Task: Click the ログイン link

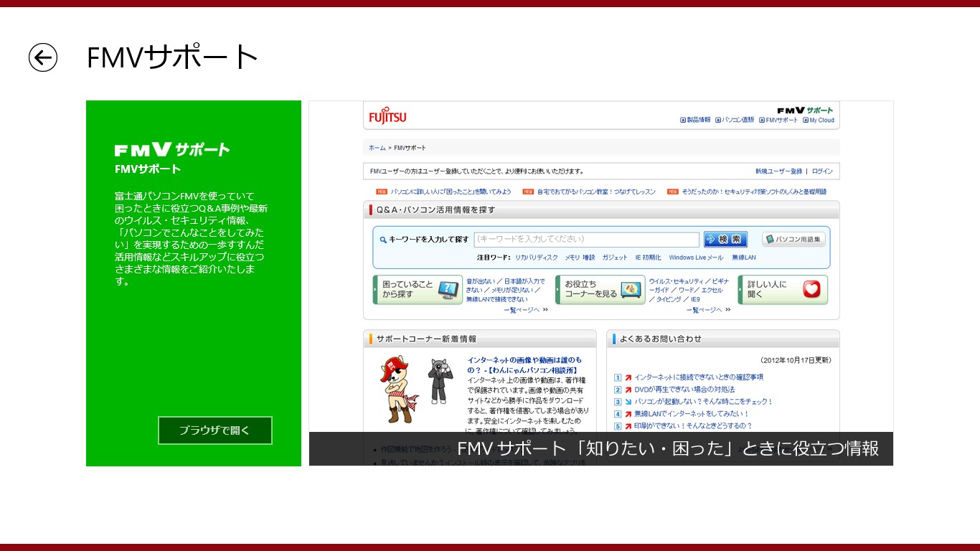Action: click(822, 171)
